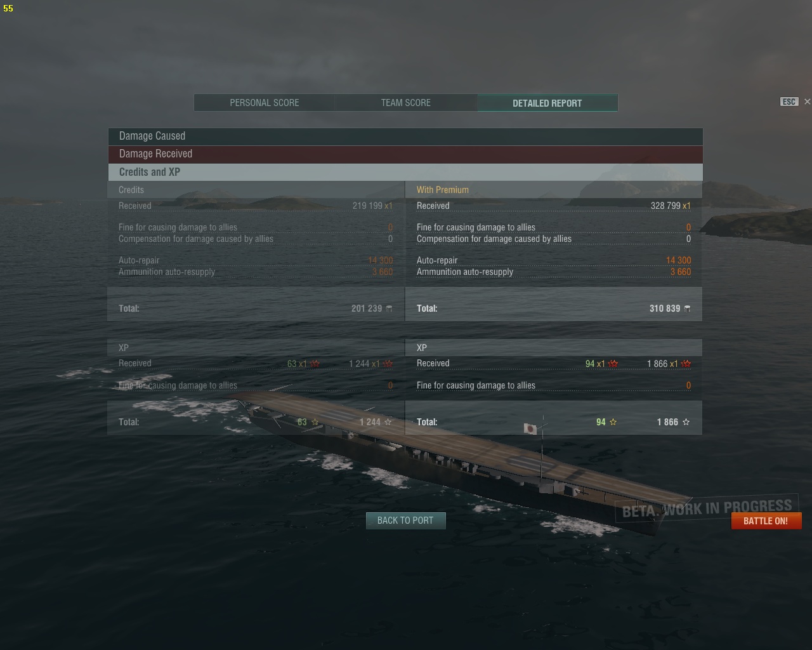This screenshot has width=812, height=650.
Task: Switch to the Personal Score tab
Action: 265,103
